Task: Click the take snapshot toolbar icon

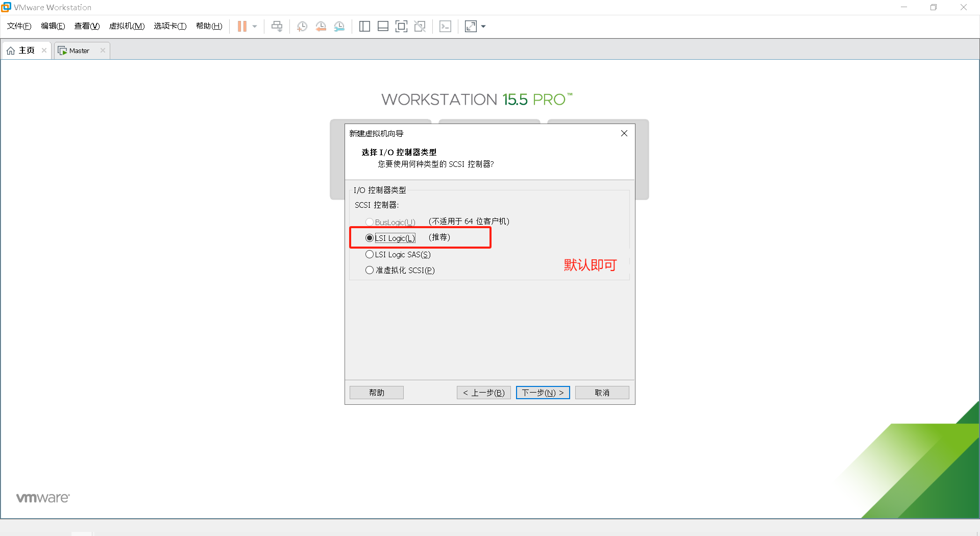Action: click(x=302, y=27)
